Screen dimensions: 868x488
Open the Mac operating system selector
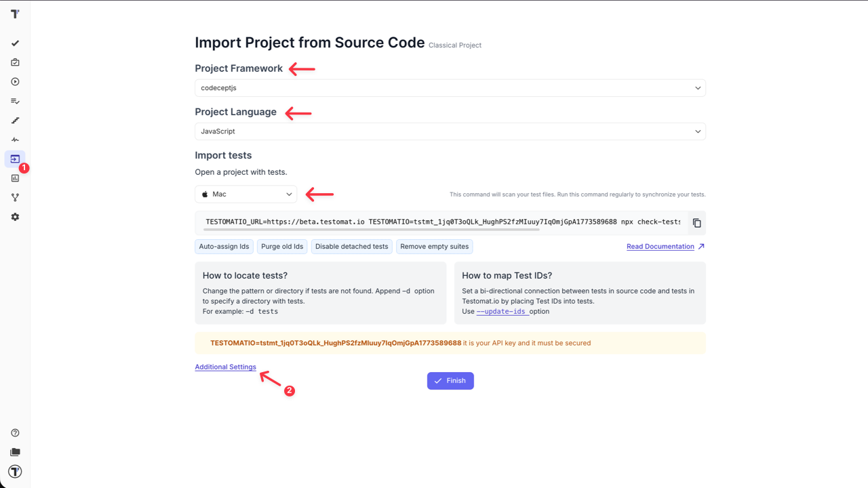(245, 194)
